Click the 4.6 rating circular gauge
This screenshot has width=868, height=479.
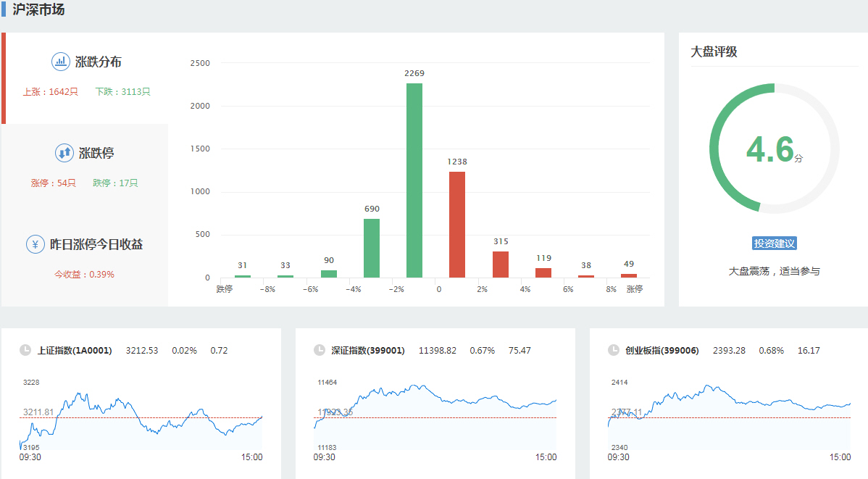pyautogui.click(x=774, y=149)
